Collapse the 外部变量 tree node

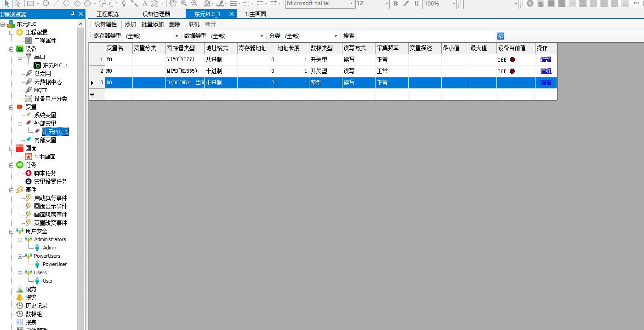(20, 123)
